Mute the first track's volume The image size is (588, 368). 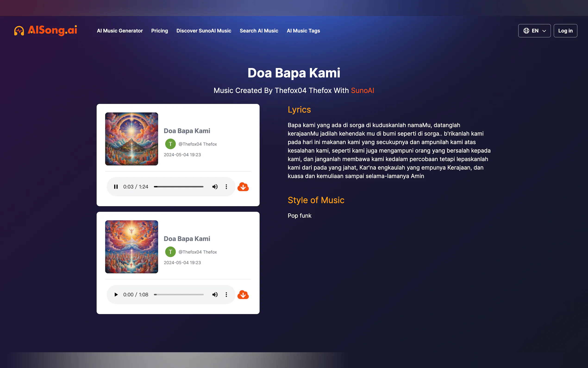click(x=215, y=187)
